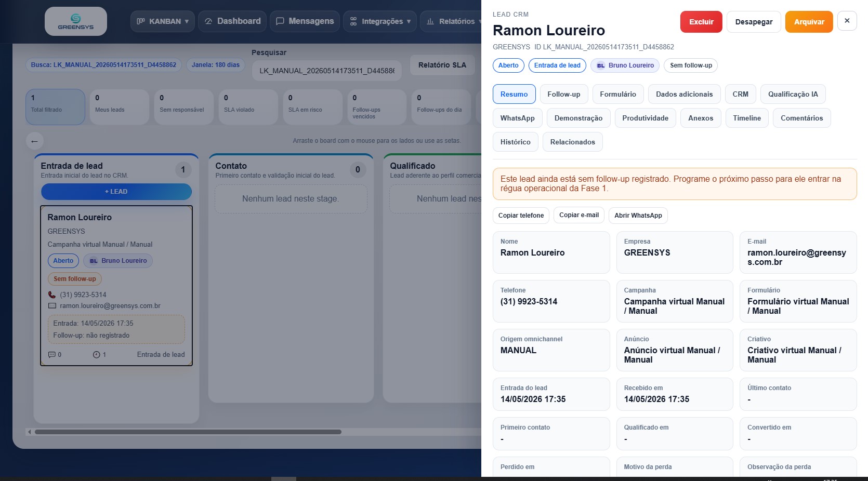This screenshot has width=868, height=481.
Task: Open the Demonstração tab
Action: pyautogui.click(x=578, y=118)
